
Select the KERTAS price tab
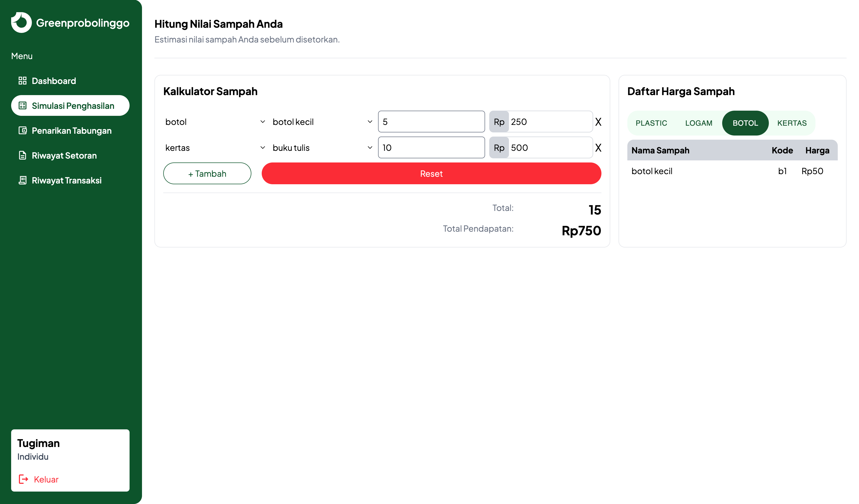click(x=792, y=123)
